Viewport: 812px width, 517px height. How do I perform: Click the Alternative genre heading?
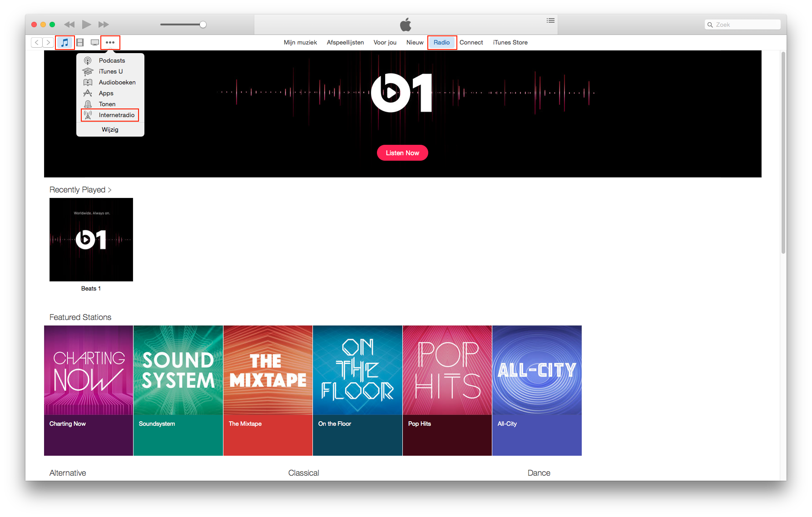coord(68,473)
